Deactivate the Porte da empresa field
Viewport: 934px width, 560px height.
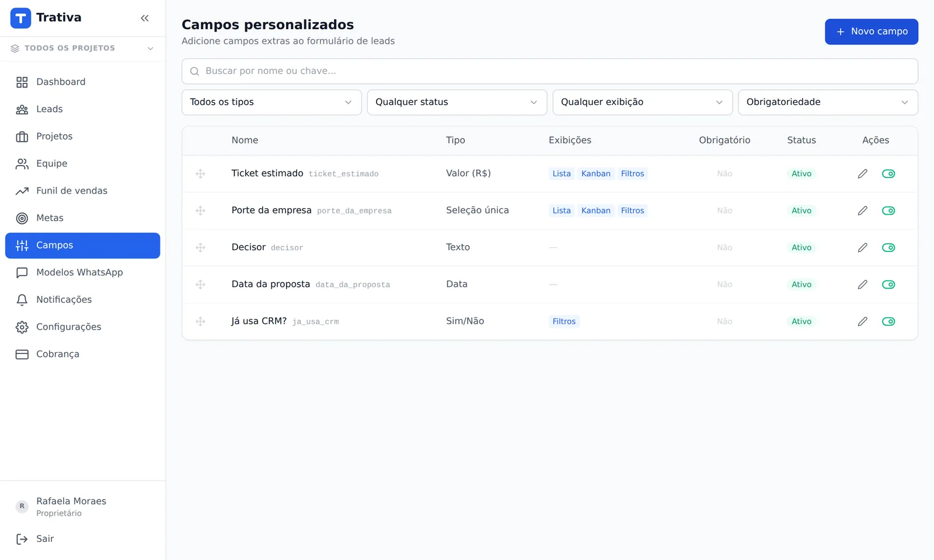[888, 211]
